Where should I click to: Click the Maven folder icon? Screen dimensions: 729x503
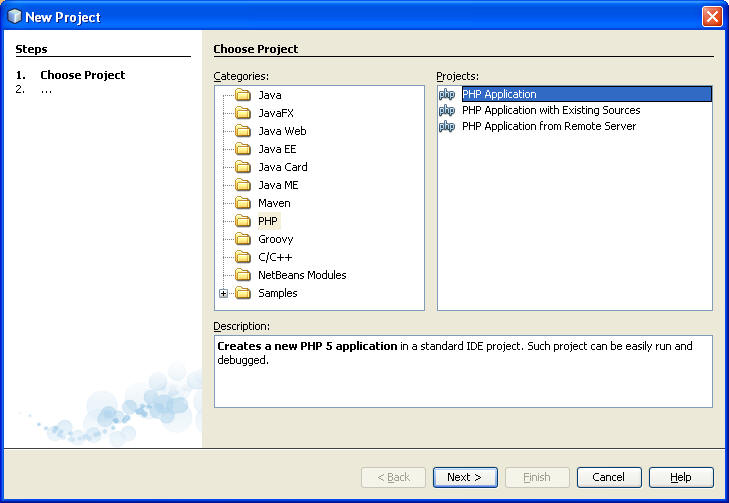coord(243,203)
